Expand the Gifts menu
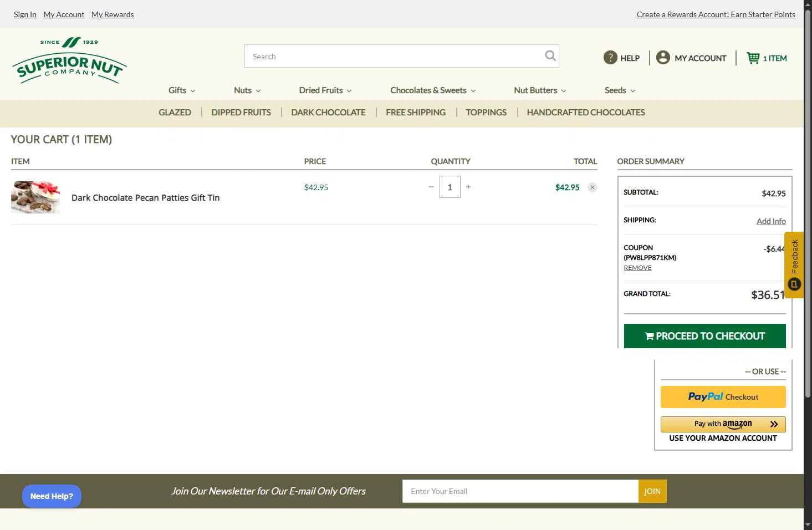Viewport: 812px width, 530px height. pos(182,90)
